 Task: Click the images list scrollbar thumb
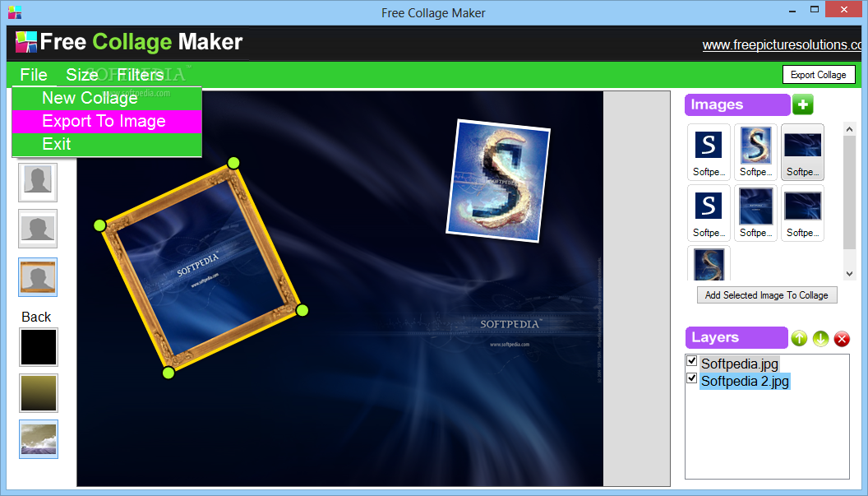tap(849, 192)
